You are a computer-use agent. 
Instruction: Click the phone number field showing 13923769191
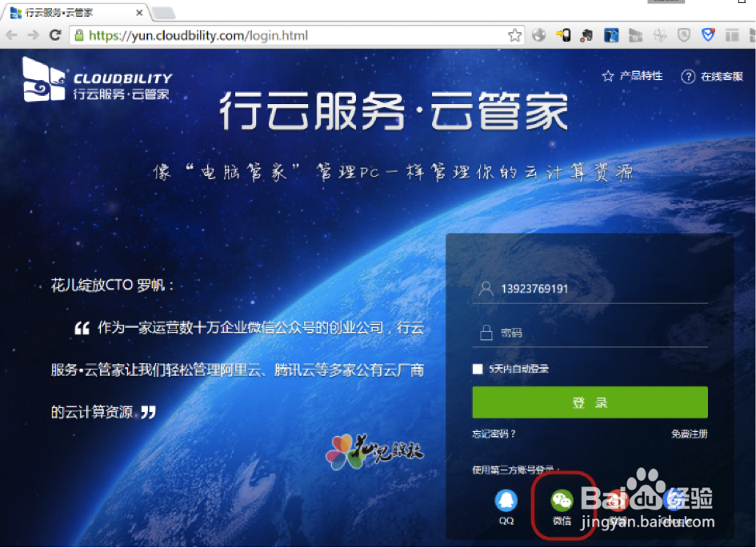pos(590,288)
